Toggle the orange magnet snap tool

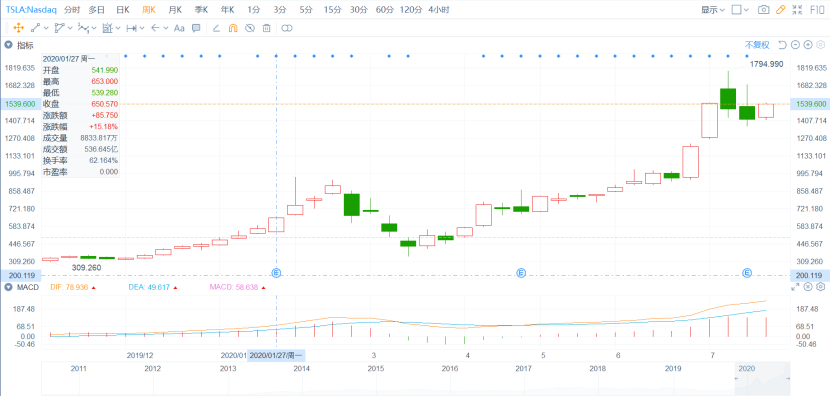(x=232, y=28)
